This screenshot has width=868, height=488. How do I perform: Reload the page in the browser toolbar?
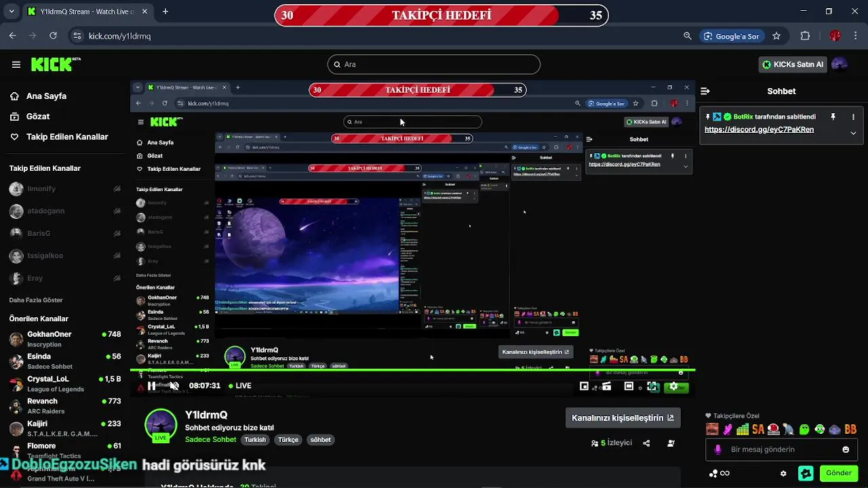click(x=54, y=36)
